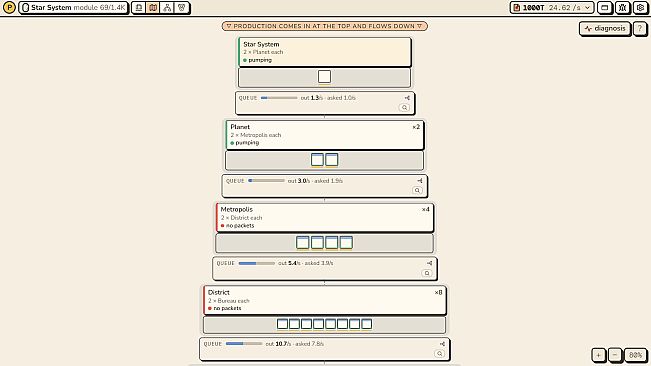The height and width of the screenshot is (366, 651).
Task: Click progress bar of queue out 5.4/s
Action: point(257,263)
